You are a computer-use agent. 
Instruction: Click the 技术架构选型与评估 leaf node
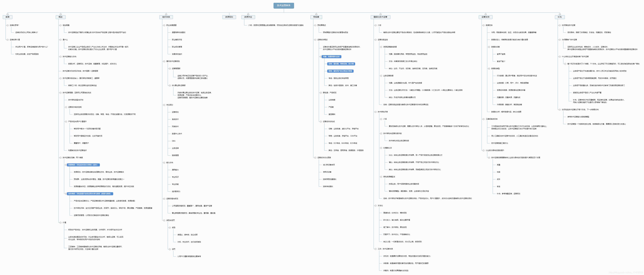coord(76,100)
